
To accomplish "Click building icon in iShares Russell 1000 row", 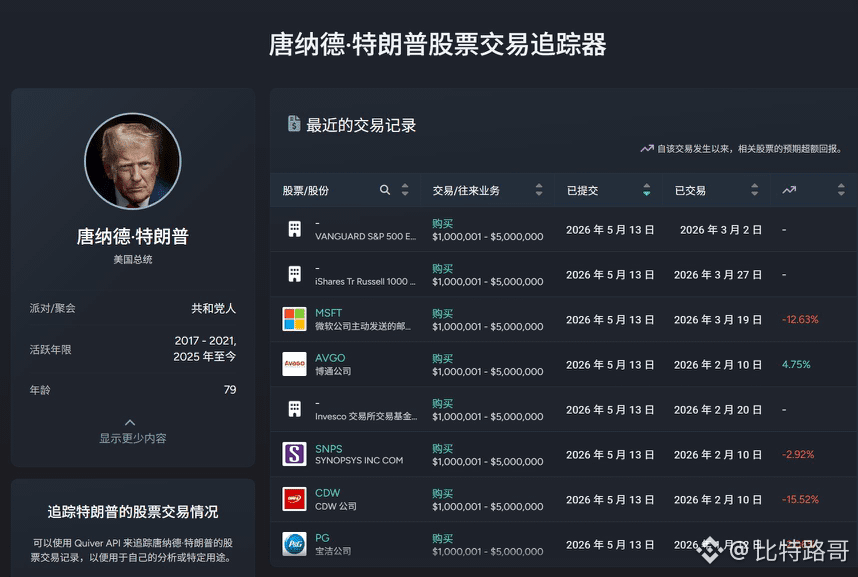I will pyautogui.click(x=294, y=274).
